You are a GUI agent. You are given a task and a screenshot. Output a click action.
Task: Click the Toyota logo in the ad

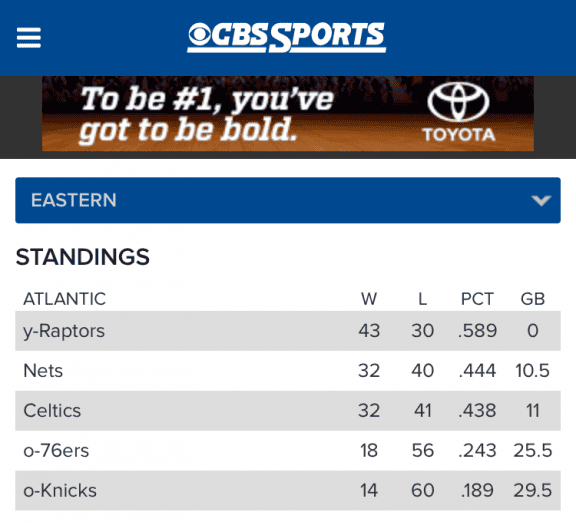[458, 112]
